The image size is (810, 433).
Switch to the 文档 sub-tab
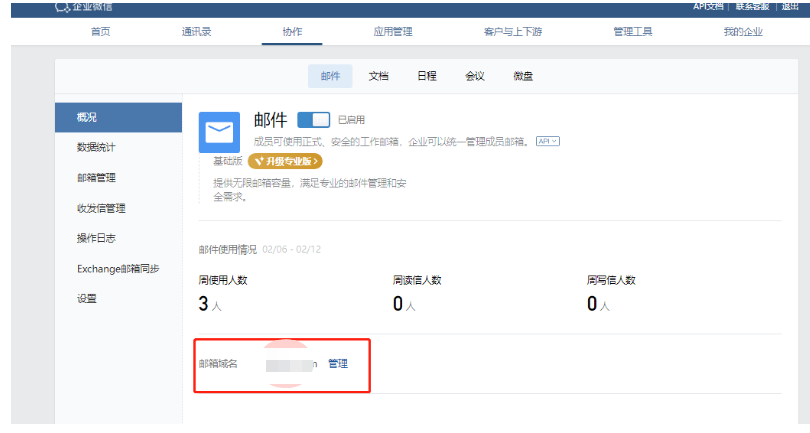click(x=378, y=76)
